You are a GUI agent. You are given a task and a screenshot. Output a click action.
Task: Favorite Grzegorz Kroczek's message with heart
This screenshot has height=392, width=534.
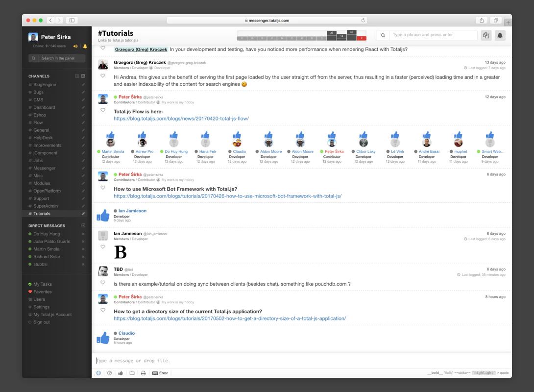103,75
